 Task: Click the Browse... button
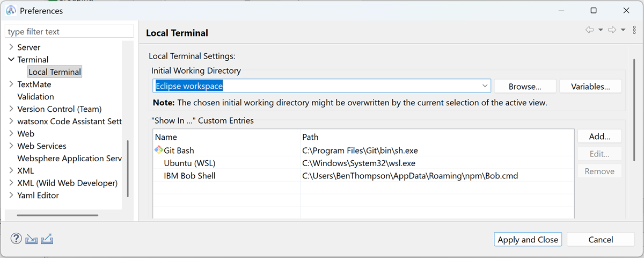pyautogui.click(x=525, y=86)
